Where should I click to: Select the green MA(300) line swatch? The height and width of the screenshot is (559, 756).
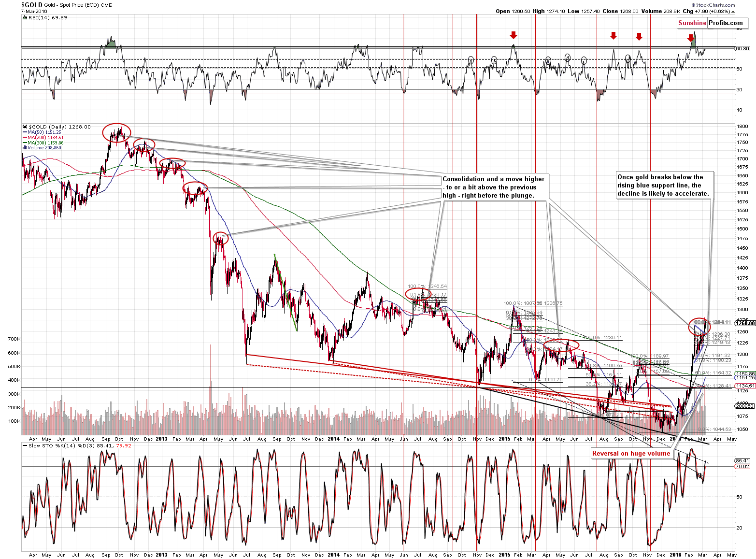pyautogui.click(x=25, y=143)
